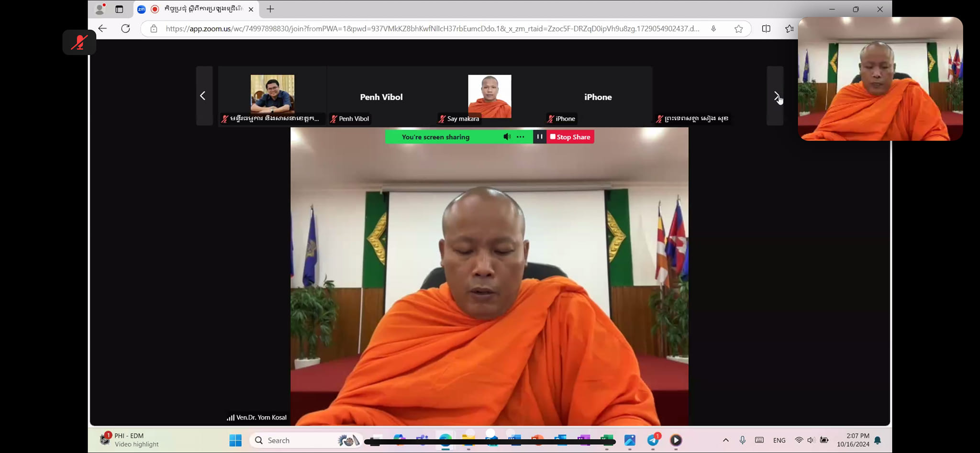Toggle browser split screen
The image size is (980, 453).
pos(766,29)
